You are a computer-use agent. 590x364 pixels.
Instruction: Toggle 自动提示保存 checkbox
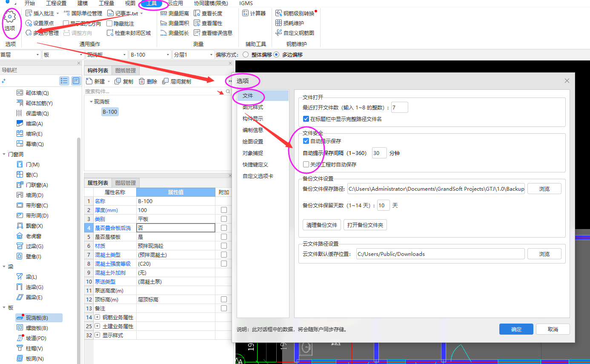click(x=306, y=141)
